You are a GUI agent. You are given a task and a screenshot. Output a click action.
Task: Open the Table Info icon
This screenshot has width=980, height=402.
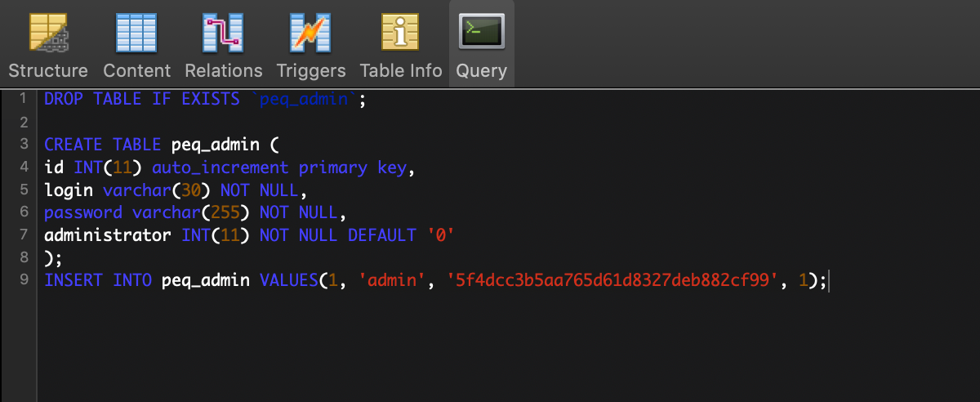(400, 33)
